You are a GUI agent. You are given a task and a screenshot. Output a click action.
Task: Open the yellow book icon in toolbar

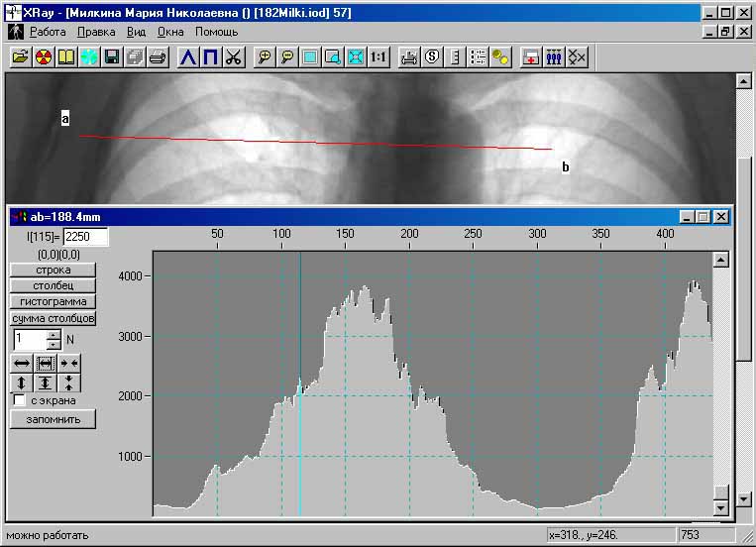point(66,57)
